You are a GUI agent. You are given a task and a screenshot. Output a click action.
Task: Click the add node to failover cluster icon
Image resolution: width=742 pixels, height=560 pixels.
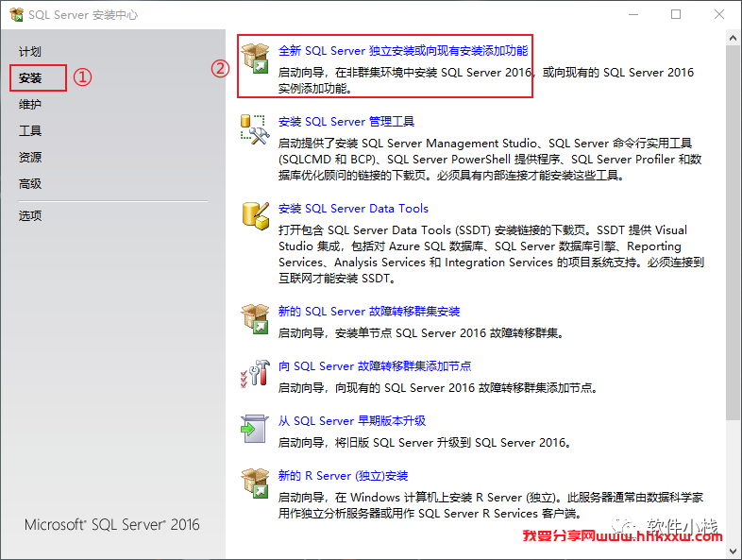pyautogui.click(x=255, y=374)
